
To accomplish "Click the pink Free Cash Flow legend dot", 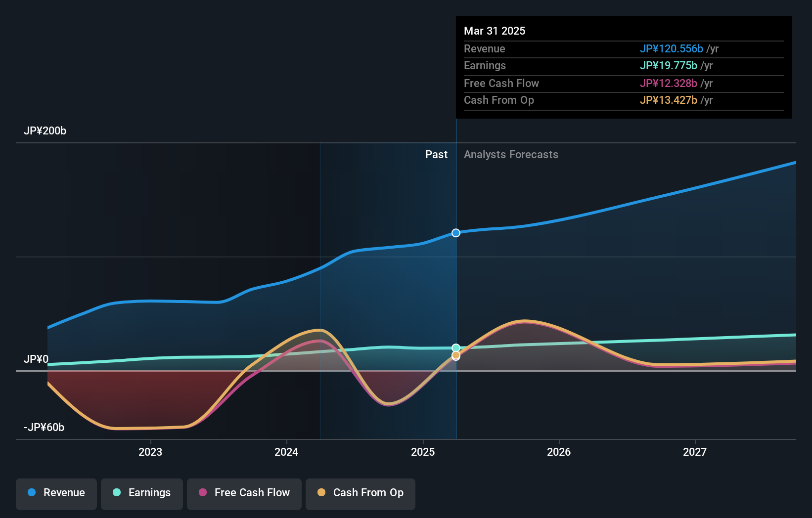I will (x=203, y=492).
